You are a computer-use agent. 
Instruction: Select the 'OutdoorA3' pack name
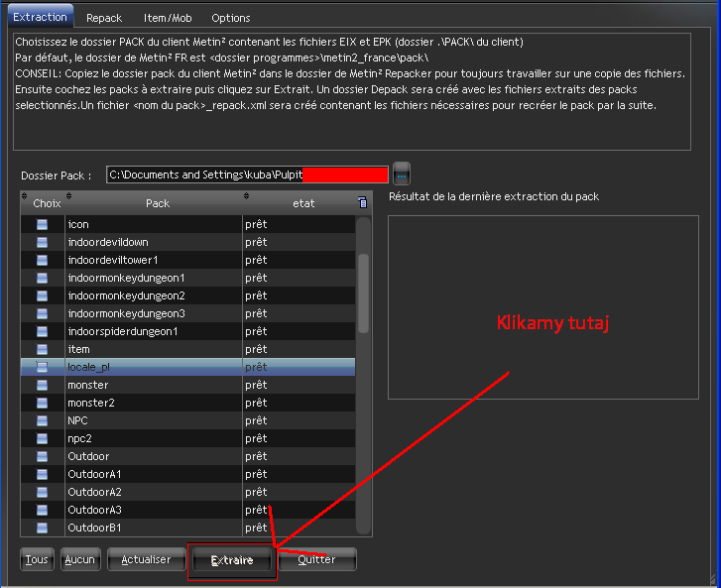pyautogui.click(x=94, y=510)
